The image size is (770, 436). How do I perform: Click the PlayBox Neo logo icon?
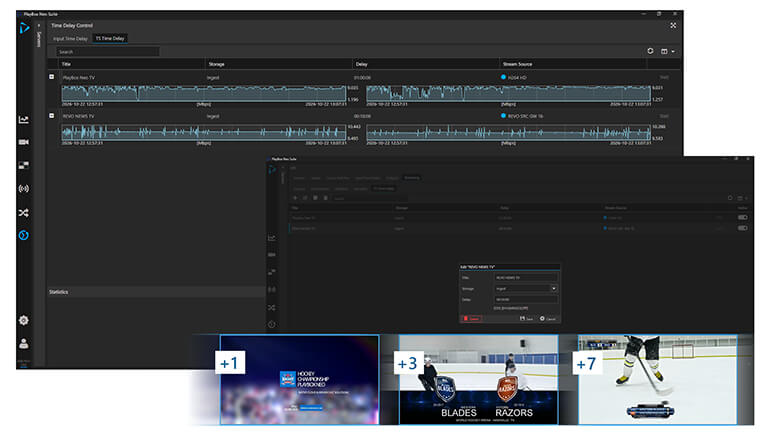click(x=24, y=28)
